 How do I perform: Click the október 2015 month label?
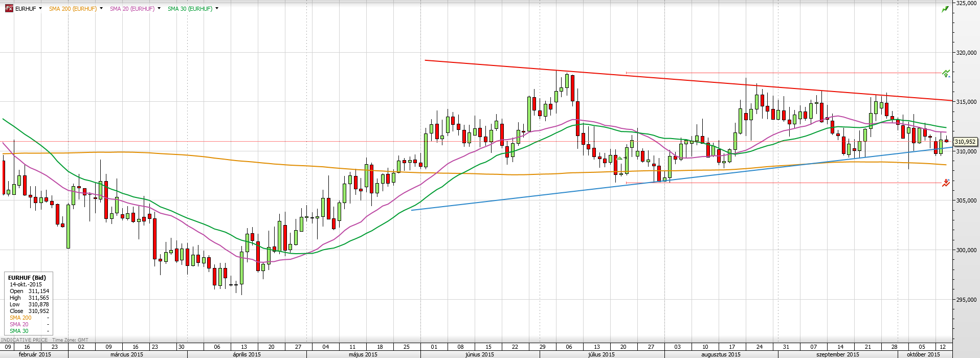[923, 354]
